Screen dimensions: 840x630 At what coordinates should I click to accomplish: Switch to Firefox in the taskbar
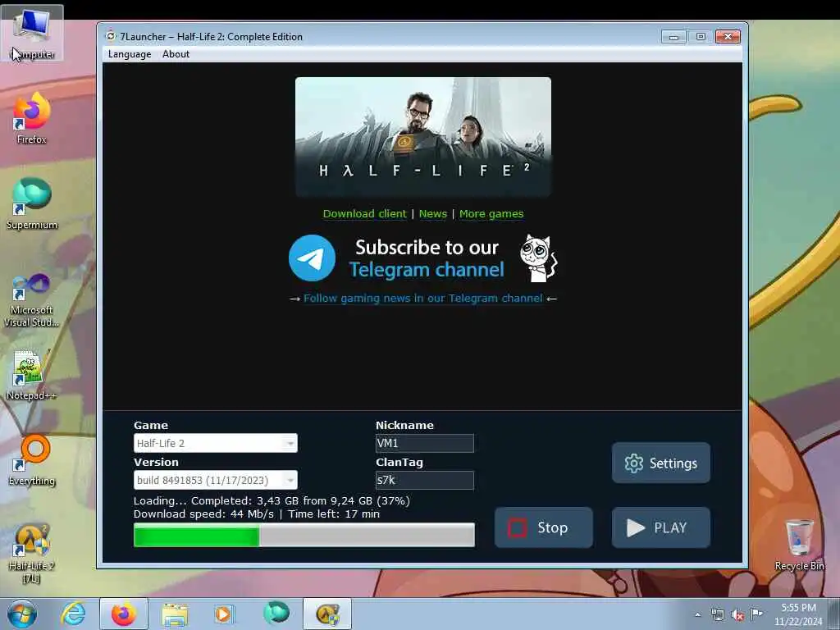(x=124, y=614)
